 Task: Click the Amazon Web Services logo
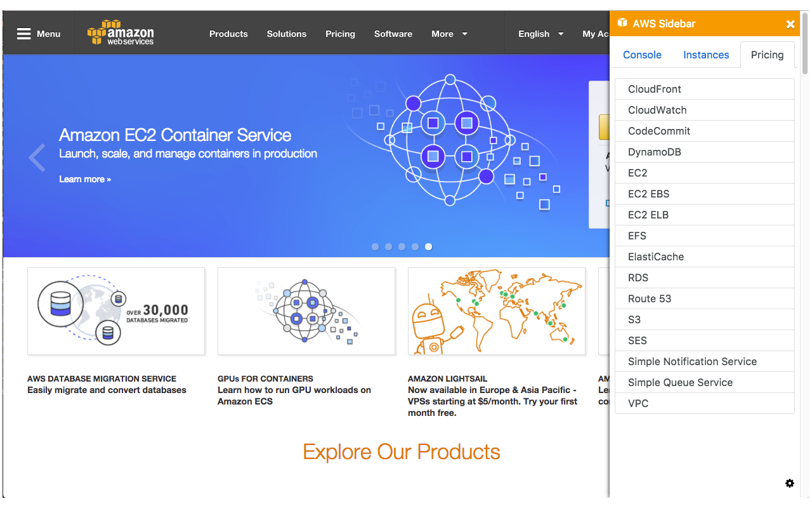(121, 32)
